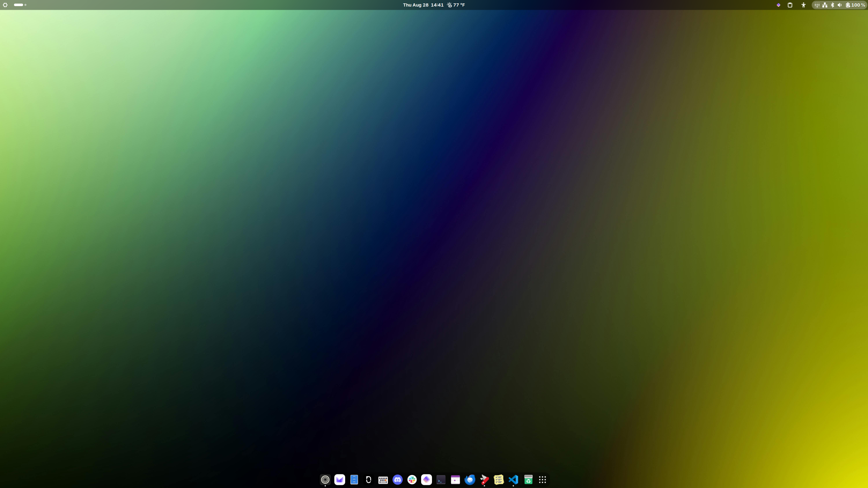Open Proton Mail from the dock

(339, 480)
